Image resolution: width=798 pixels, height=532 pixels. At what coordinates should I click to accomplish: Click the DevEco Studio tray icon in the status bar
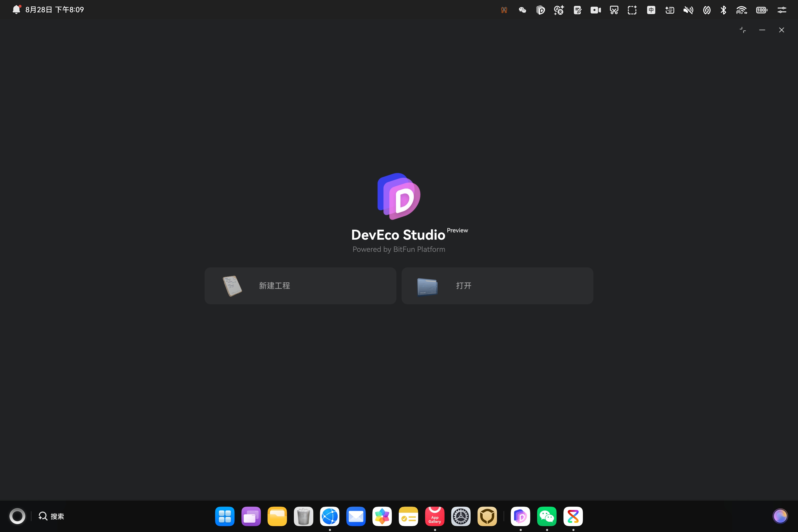pyautogui.click(x=541, y=10)
